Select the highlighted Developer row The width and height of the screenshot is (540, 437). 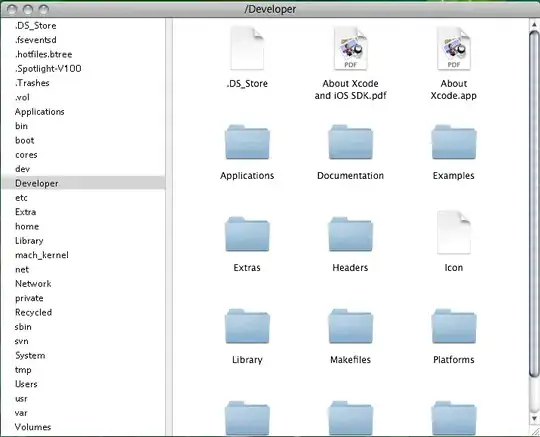click(83, 183)
